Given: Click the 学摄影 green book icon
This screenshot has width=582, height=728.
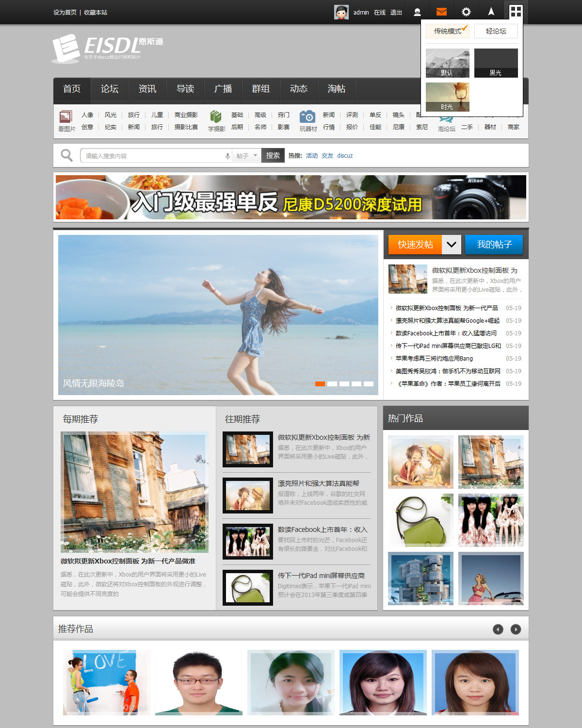Looking at the screenshot, I should (216, 116).
